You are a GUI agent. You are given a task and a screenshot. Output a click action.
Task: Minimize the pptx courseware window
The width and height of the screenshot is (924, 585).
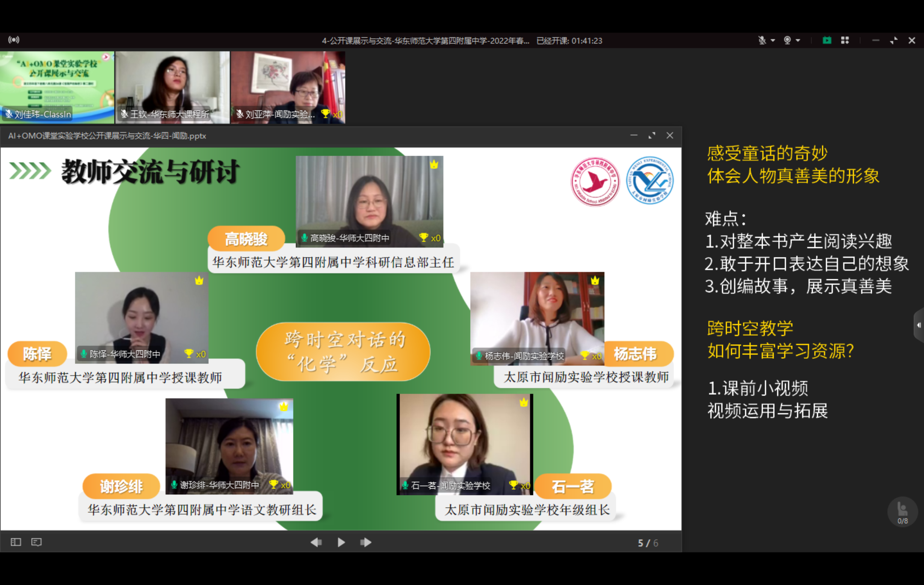coord(634,136)
